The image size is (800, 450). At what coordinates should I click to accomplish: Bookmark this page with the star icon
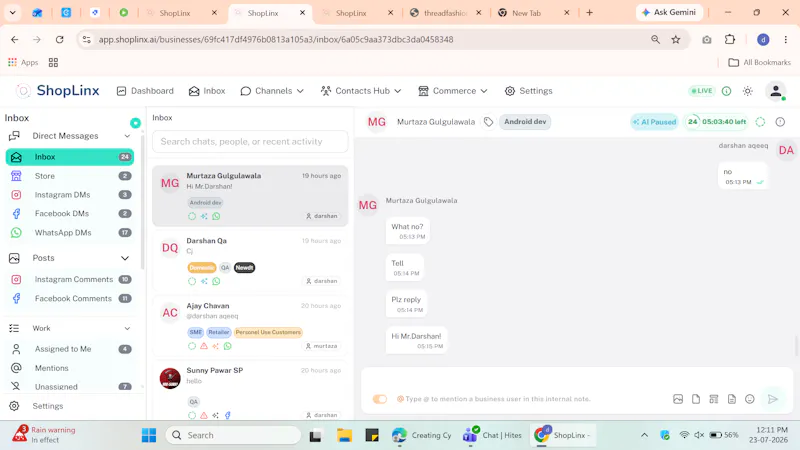coord(676,39)
